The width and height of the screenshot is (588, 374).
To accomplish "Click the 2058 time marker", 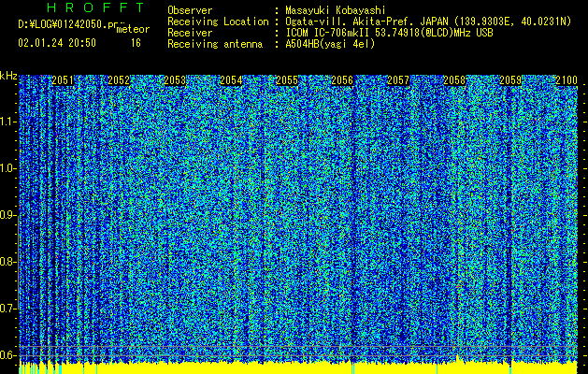I will [x=454, y=80].
